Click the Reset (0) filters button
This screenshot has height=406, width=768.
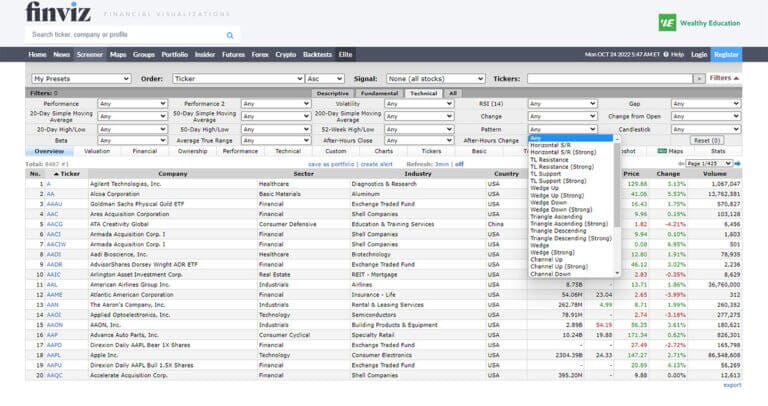click(x=707, y=141)
